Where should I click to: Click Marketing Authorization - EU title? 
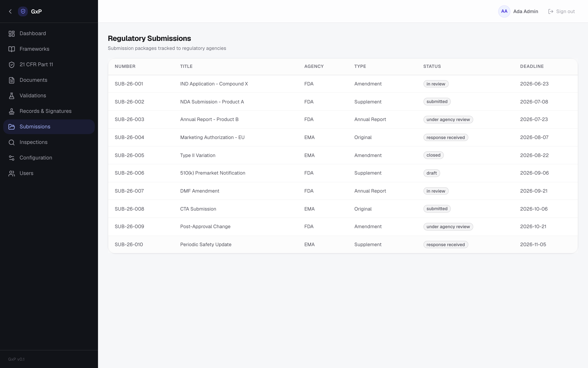[x=212, y=138]
